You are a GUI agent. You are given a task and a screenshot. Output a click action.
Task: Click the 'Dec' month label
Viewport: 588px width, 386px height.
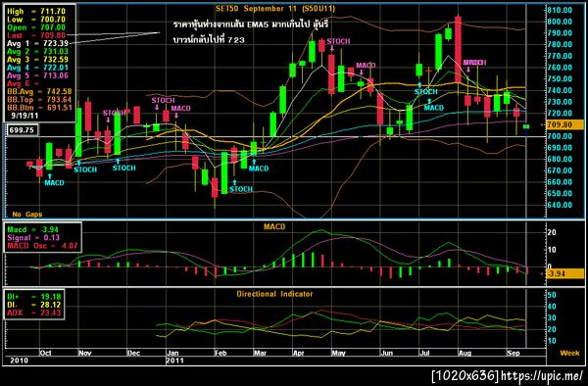point(133,353)
